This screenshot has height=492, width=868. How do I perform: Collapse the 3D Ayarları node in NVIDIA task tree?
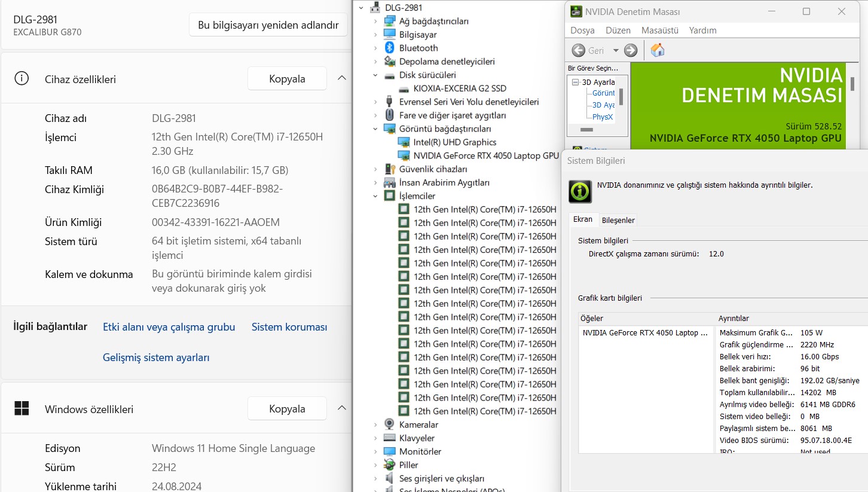click(x=576, y=82)
